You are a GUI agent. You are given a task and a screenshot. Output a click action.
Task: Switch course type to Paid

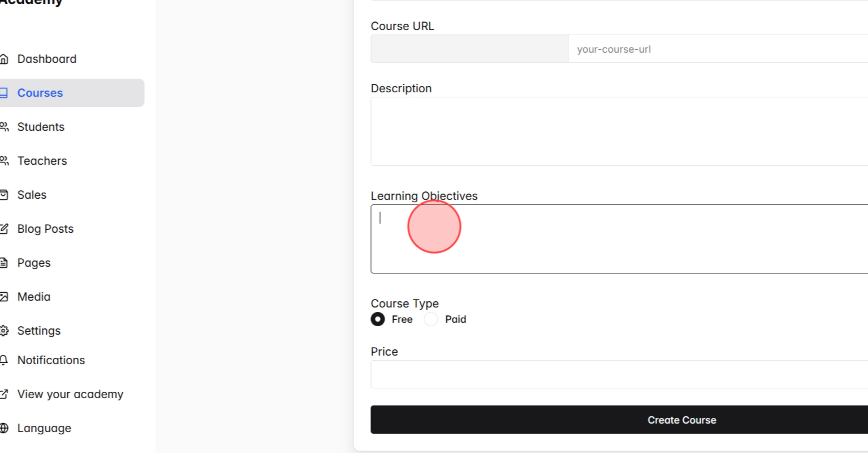click(431, 319)
